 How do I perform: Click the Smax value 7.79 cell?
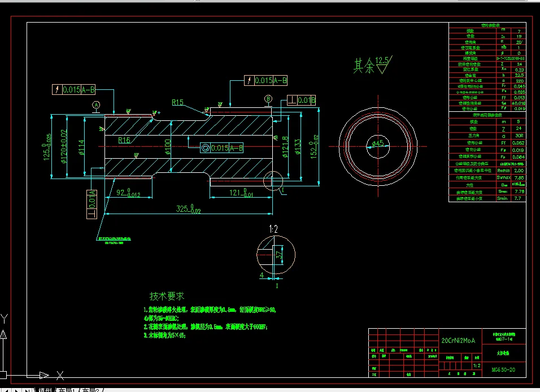pyautogui.click(x=519, y=191)
